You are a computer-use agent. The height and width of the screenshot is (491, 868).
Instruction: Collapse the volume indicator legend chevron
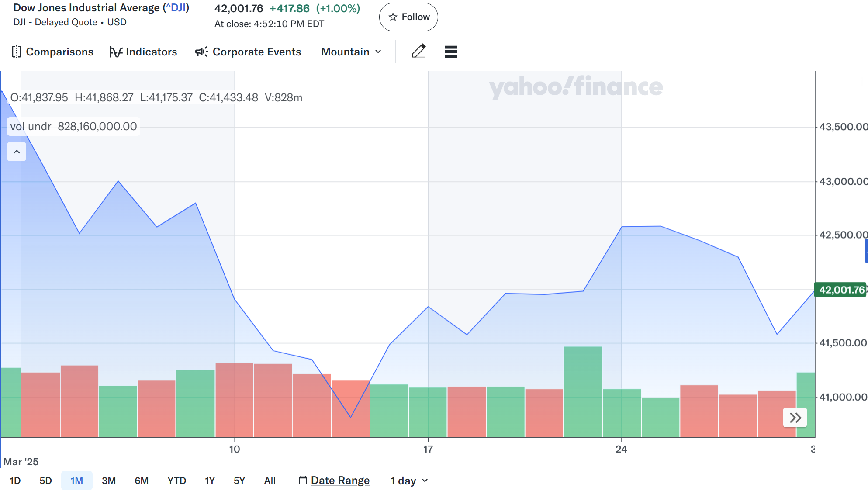point(17,152)
